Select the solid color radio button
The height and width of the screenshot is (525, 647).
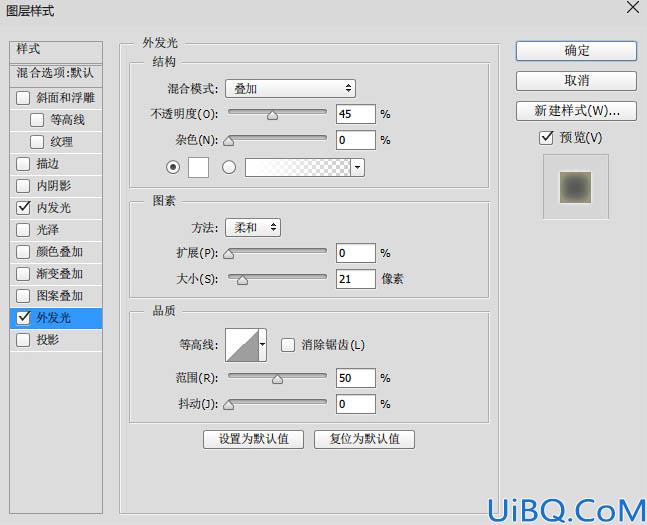(173, 167)
